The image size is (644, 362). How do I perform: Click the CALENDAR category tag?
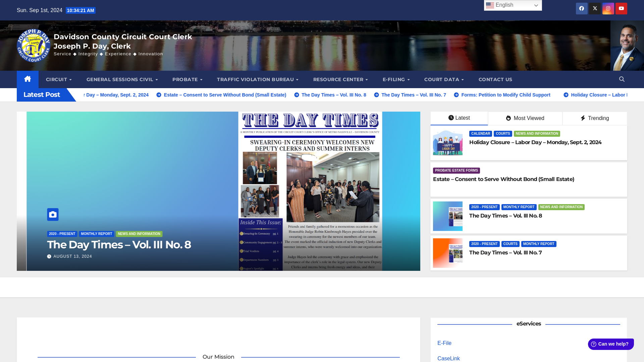[x=481, y=134]
